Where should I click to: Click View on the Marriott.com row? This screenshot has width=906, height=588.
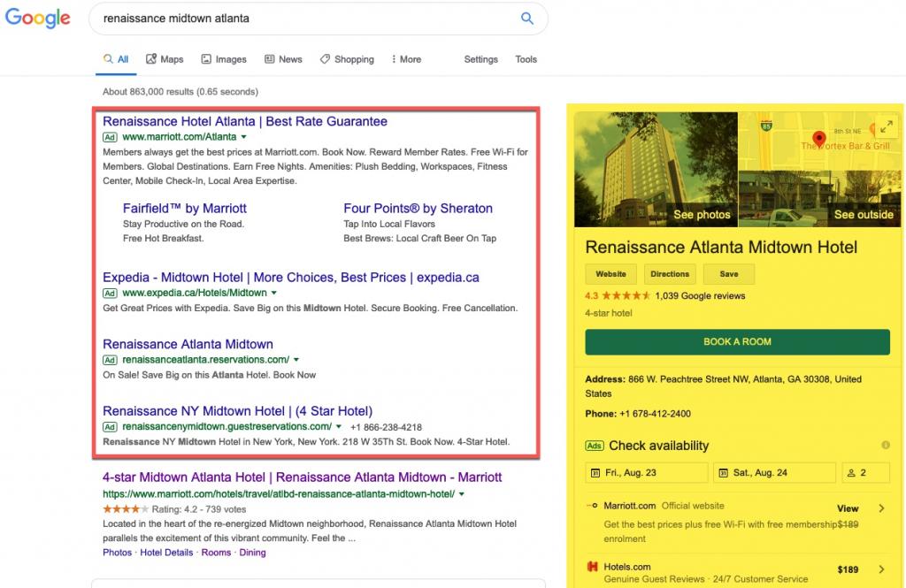(848, 509)
